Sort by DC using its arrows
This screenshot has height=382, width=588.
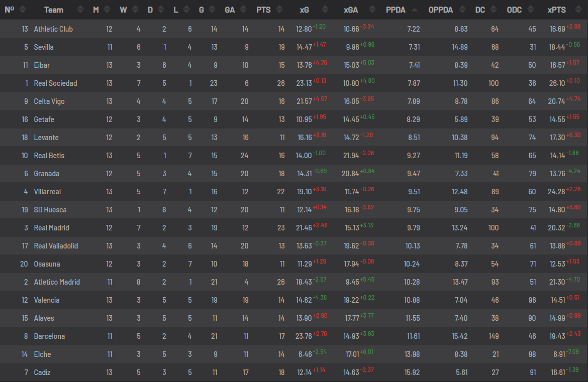(x=494, y=10)
